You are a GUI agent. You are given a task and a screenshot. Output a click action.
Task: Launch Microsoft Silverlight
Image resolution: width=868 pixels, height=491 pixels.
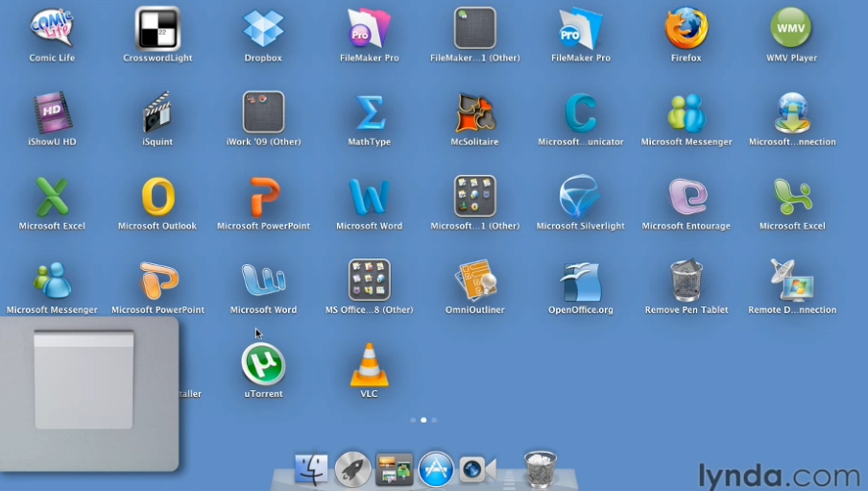coord(579,196)
